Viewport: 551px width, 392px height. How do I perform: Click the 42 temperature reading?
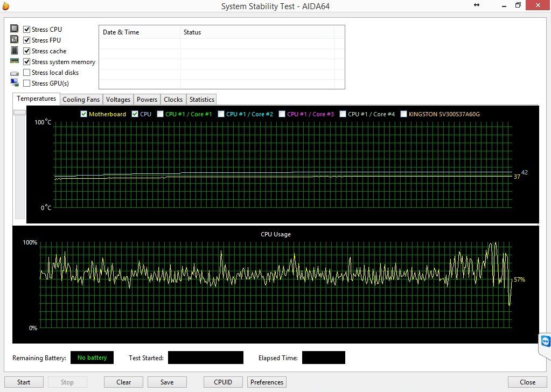524,172
